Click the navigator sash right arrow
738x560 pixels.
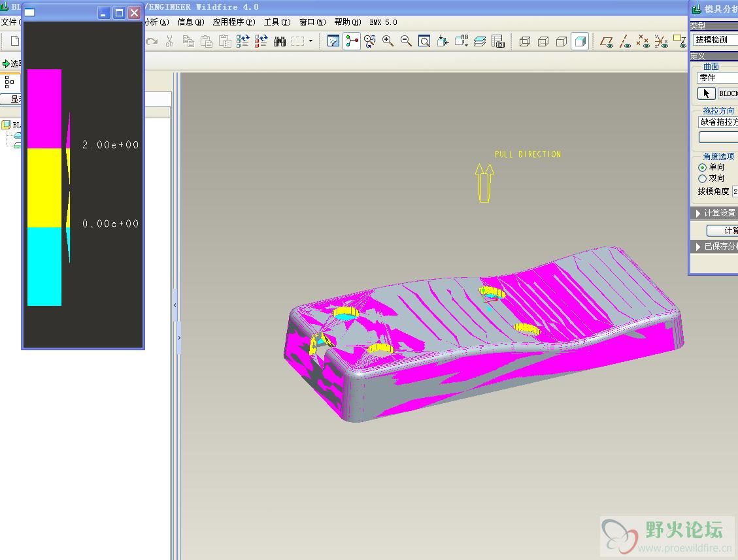click(x=179, y=338)
